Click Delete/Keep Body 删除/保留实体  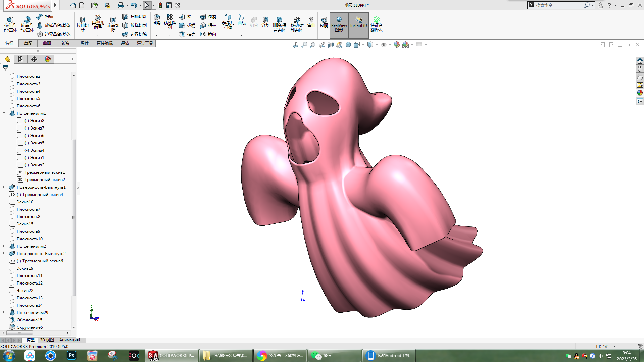pyautogui.click(x=279, y=24)
